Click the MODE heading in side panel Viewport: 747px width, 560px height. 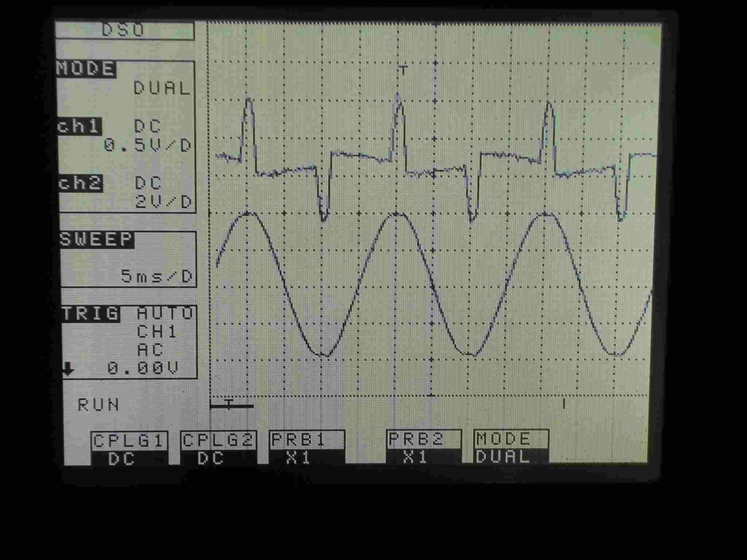86,69
